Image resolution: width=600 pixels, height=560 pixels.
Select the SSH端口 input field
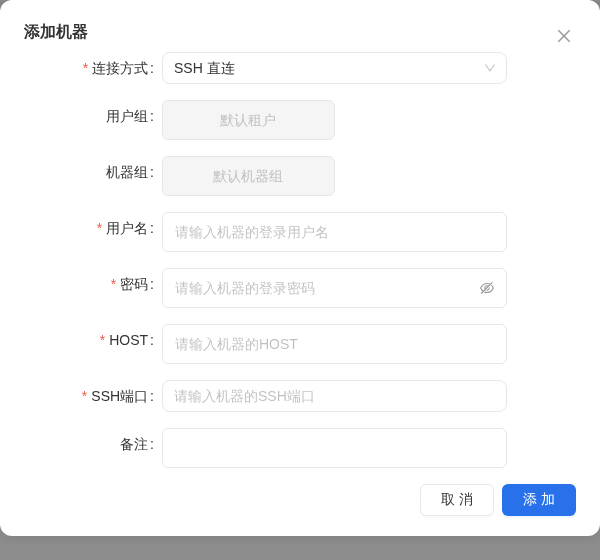coord(334,396)
